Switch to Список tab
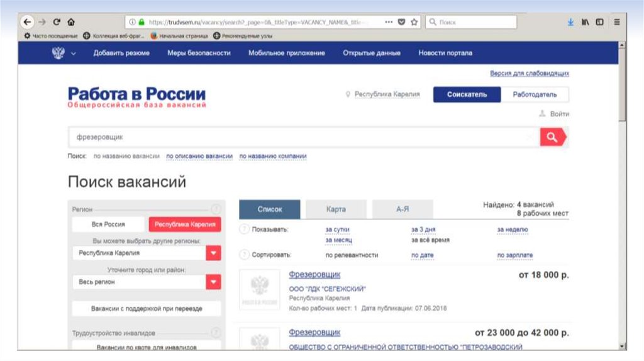 coord(269,209)
